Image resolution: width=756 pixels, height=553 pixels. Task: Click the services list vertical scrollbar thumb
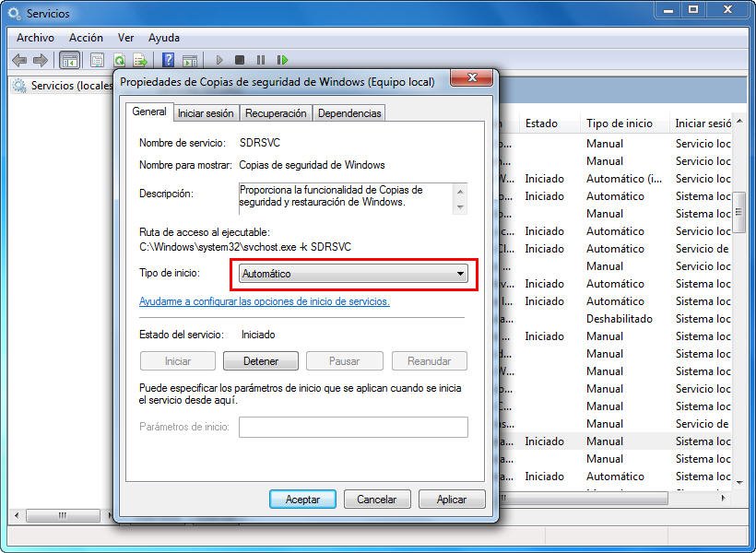tap(738, 212)
